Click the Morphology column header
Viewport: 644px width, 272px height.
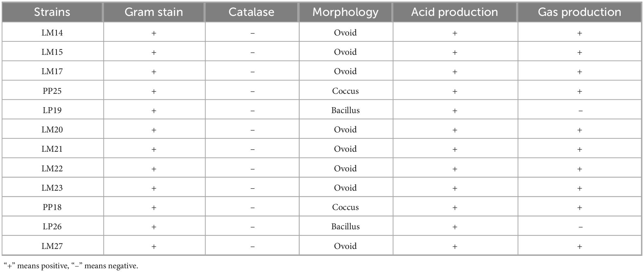click(x=345, y=12)
